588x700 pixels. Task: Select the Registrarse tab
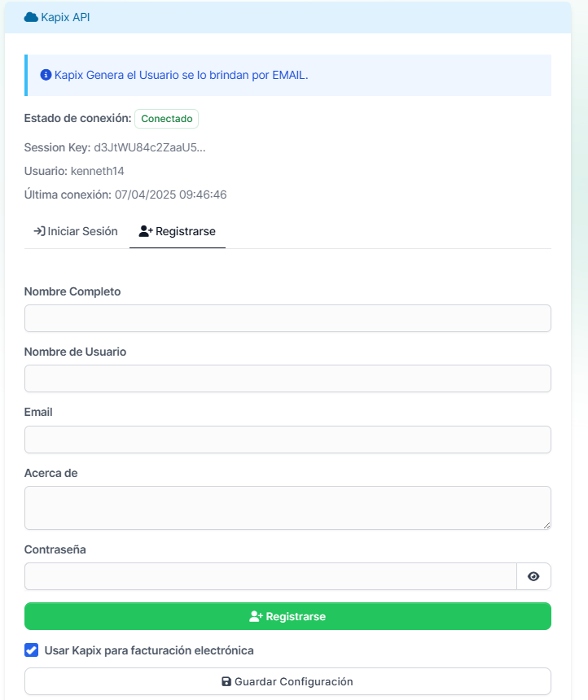pyautogui.click(x=178, y=231)
